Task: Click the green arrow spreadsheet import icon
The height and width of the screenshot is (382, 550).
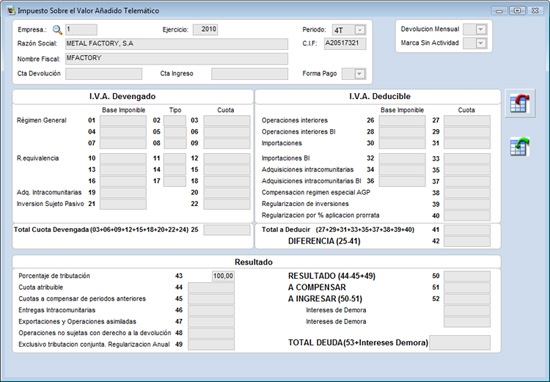Action: pyautogui.click(x=520, y=147)
